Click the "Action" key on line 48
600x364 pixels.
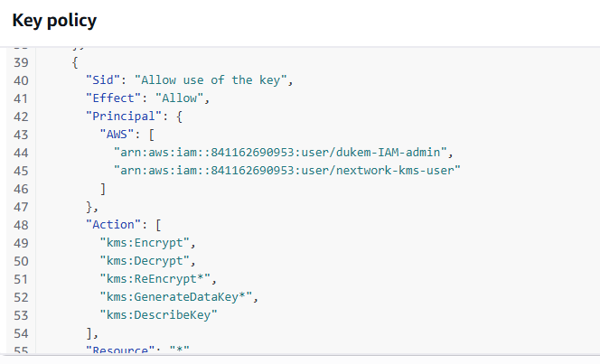pos(113,224)
